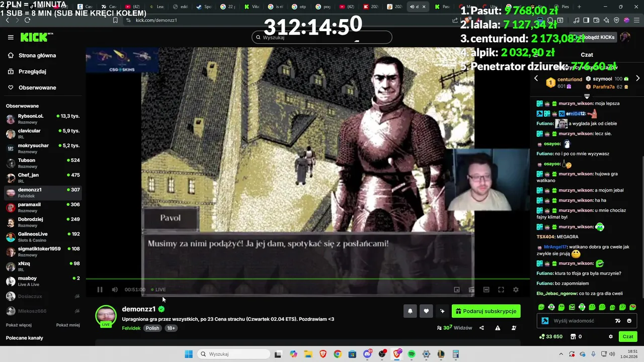Screen dimensions: 644x362
Task: Open Calculator from taskbar
Action: 456,354
